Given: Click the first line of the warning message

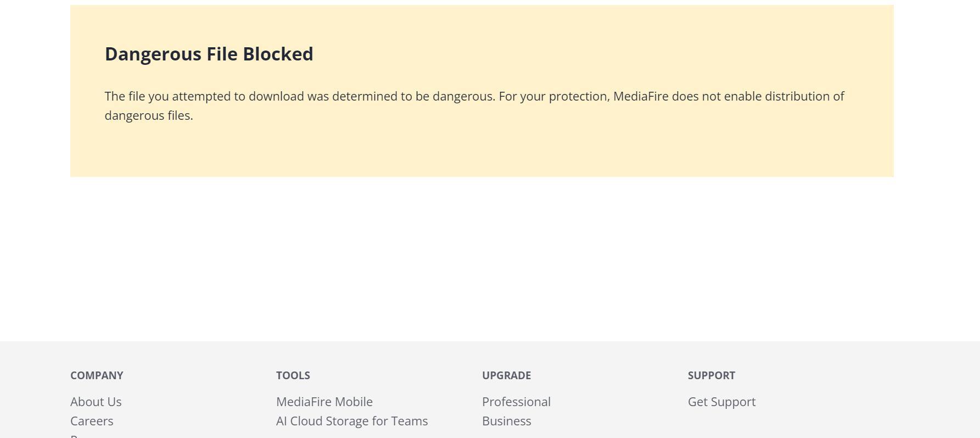Looking at the screenshot, I should coord(474,96).
